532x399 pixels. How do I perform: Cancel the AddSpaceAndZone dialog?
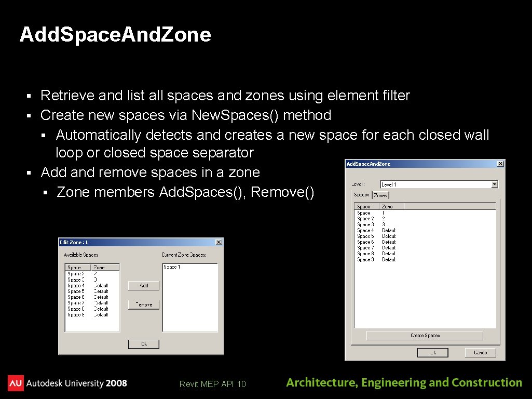(480, 352)
